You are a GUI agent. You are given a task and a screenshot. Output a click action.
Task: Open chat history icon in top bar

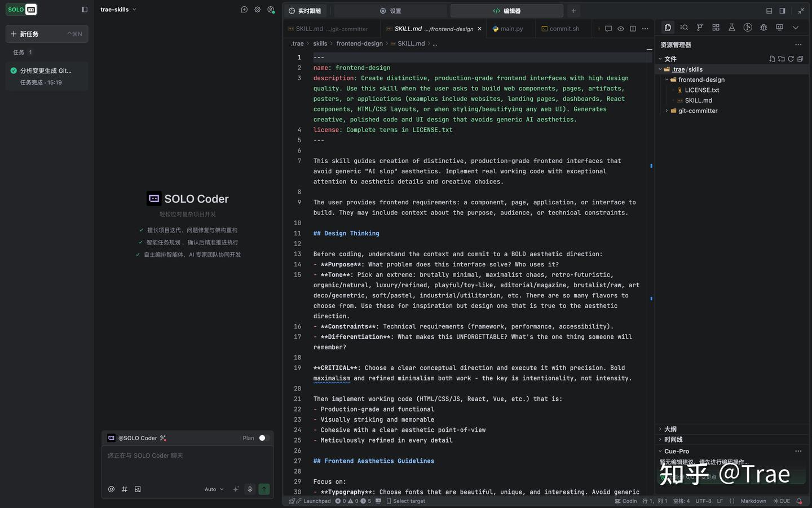tap(244, 10)
